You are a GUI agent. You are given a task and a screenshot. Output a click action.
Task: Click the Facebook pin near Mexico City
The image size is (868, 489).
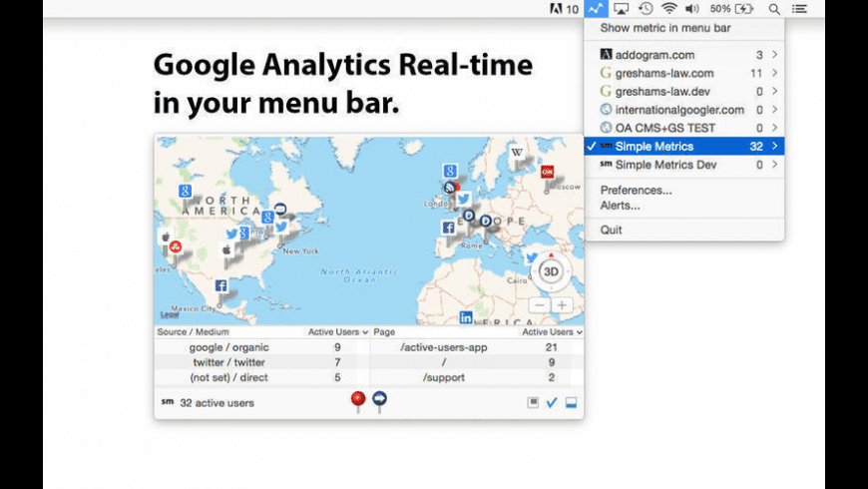coord(220,286)
